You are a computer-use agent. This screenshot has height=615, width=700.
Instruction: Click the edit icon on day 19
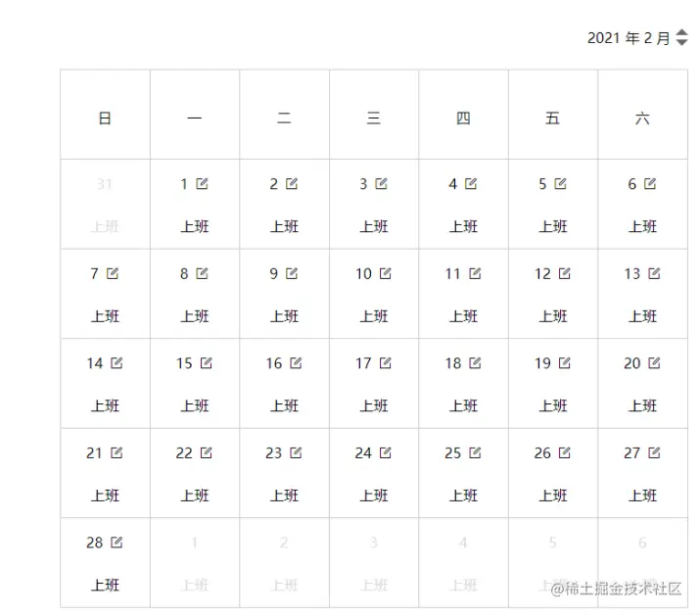point(565,362)
